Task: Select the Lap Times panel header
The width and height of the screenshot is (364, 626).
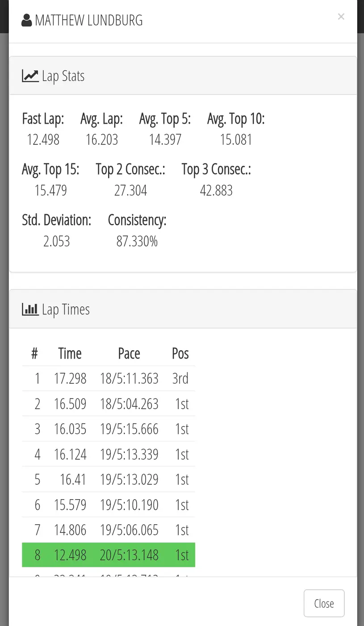Action: pyautogui.click(x=183, y=309)
